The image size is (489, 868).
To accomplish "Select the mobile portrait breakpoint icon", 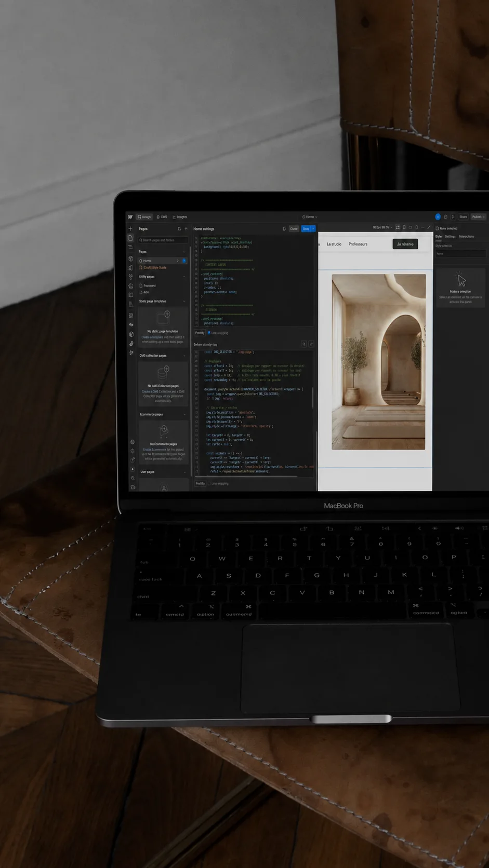I will [417, 227].
